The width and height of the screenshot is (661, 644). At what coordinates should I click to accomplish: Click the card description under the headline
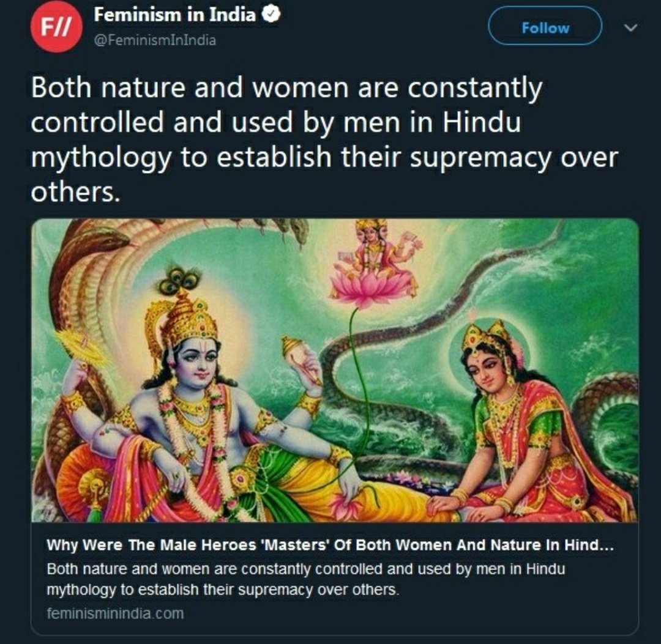point(305,579)
